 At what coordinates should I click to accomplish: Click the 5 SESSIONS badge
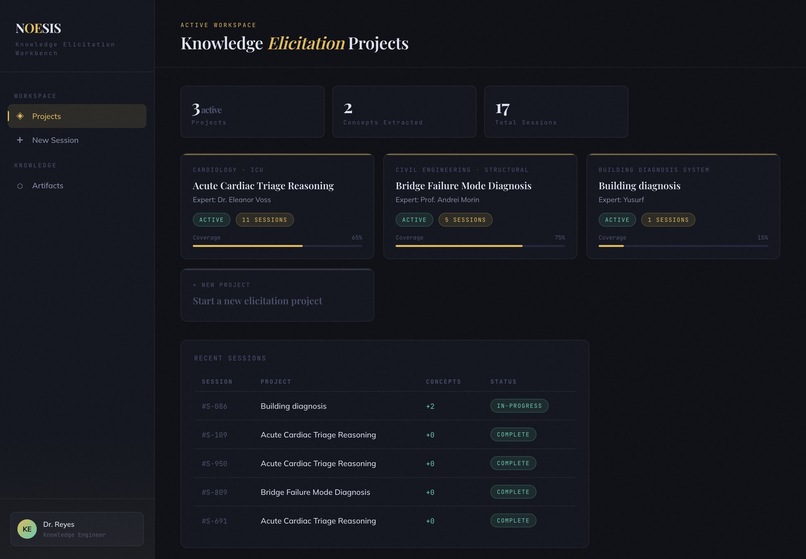click(465, 220)
